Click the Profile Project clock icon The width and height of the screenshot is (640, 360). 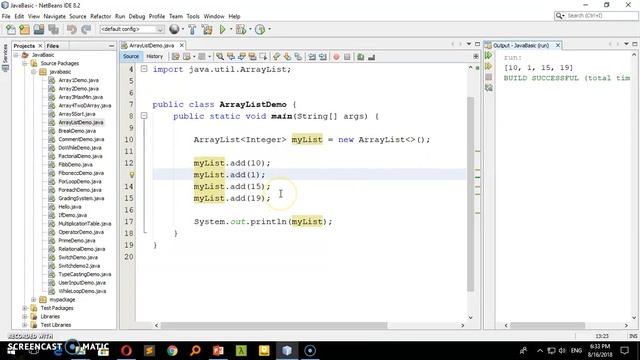point(260,29)
